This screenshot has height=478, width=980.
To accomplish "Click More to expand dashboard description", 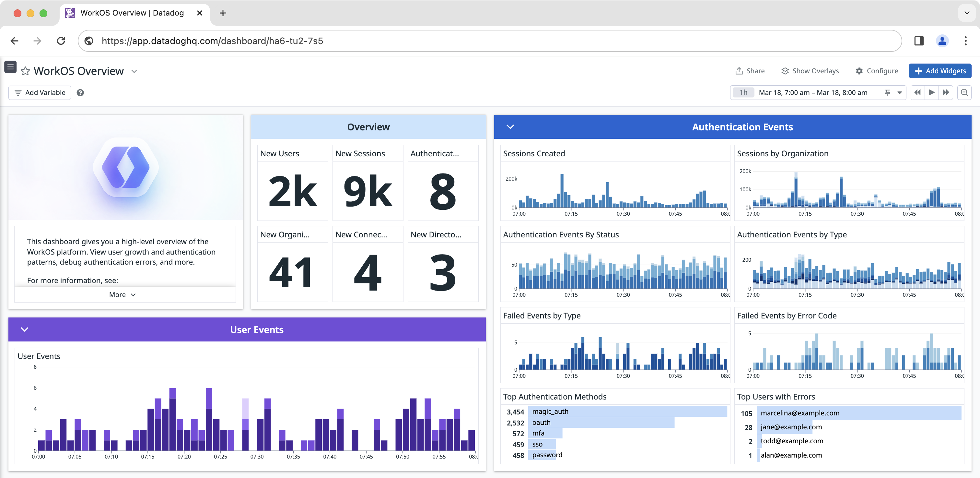I will point(123,295).
